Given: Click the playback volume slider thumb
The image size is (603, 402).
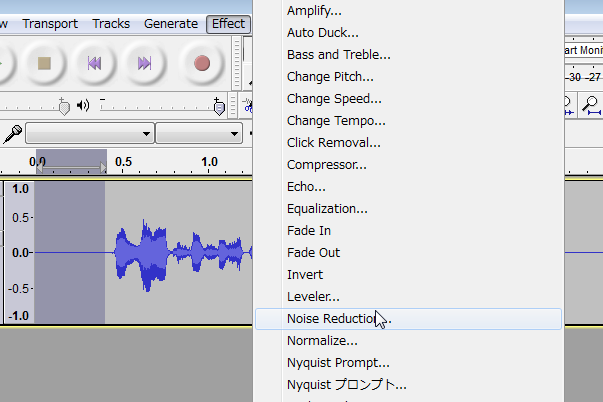Looking at the screenshot, I should 219,106.
